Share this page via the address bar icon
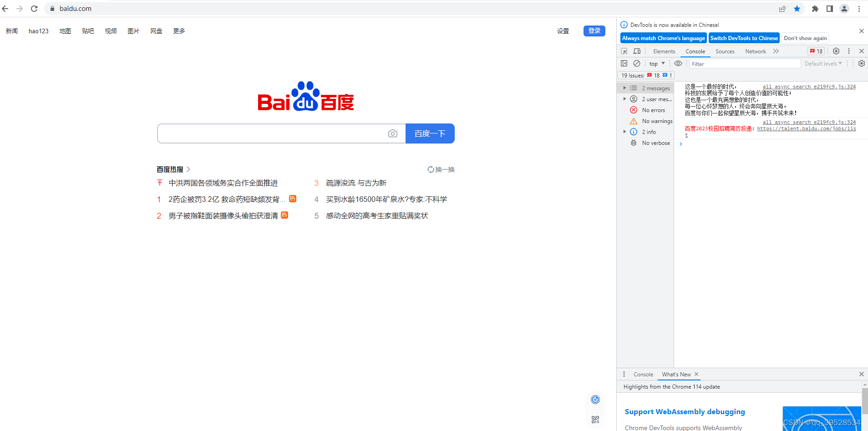The height and width of the screenshot is (431, 868). coord(782,9)
